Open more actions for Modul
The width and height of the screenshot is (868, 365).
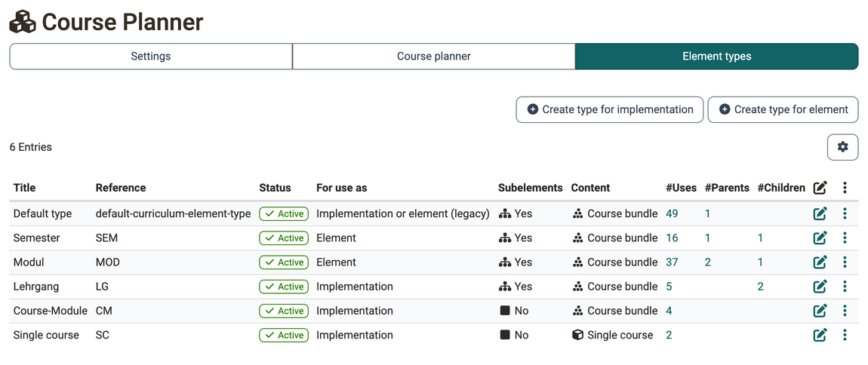[845, 262]
